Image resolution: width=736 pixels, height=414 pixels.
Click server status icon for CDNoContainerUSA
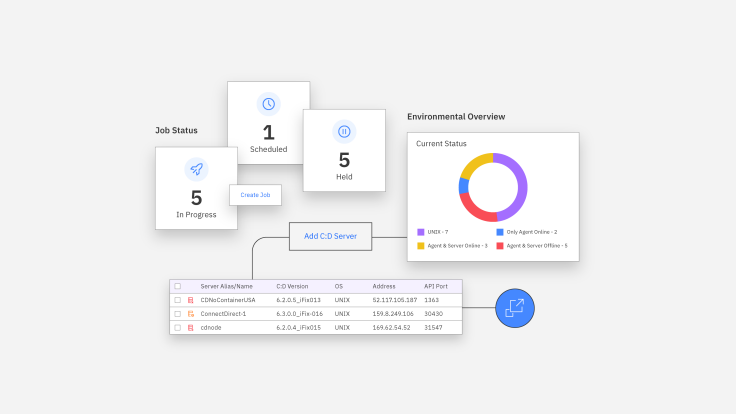click(191, 300)
